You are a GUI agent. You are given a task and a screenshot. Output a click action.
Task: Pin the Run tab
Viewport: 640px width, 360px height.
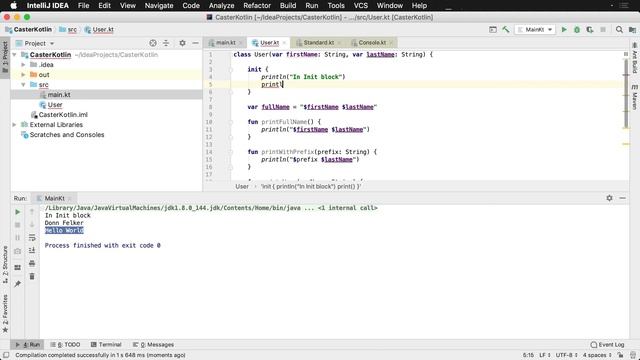17,284
